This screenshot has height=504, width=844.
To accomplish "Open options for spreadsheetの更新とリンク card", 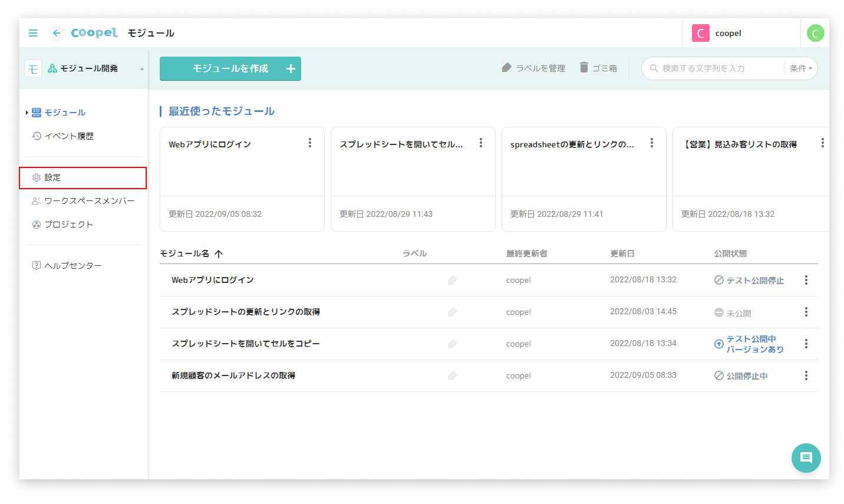I will tap(652, 143).
